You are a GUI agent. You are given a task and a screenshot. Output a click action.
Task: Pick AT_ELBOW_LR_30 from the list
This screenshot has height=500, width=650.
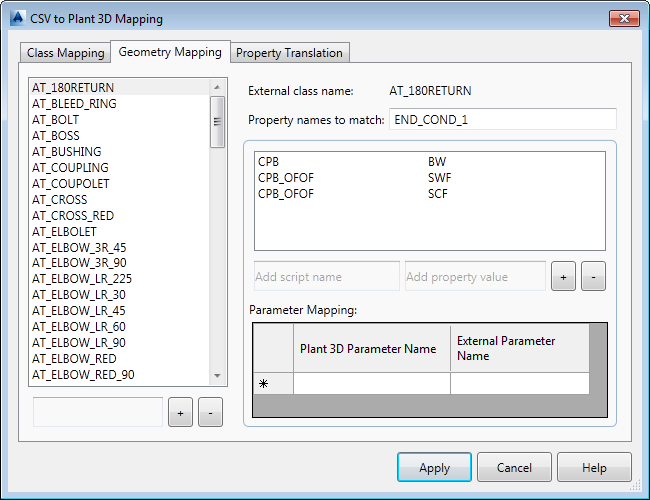coord(120,295)
